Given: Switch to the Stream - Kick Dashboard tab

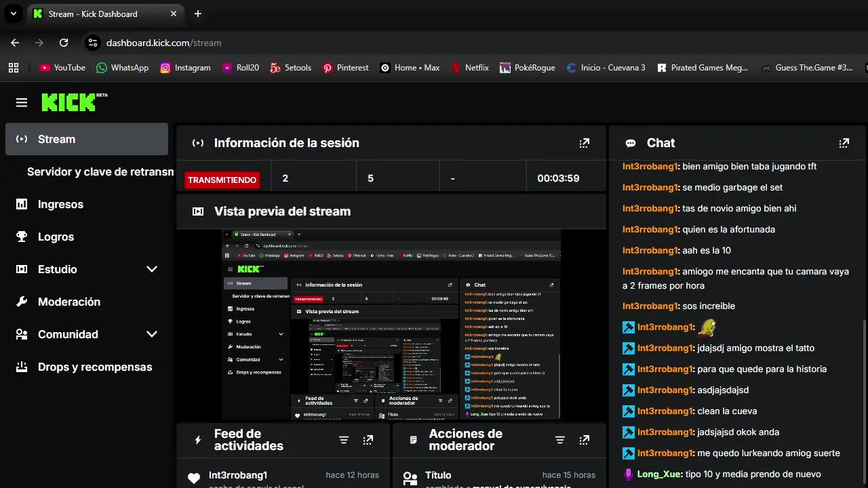Looking at the screenshot, I should point(105,14).
